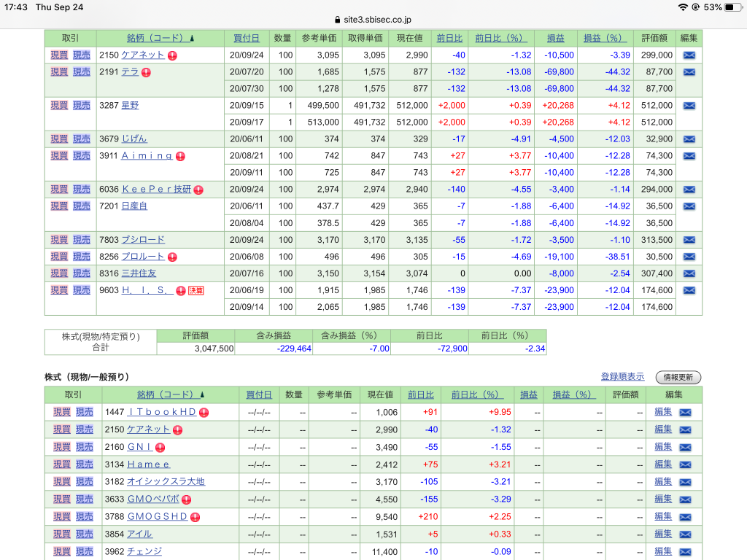Sort lower table by 買付日 header

[259, 394]
